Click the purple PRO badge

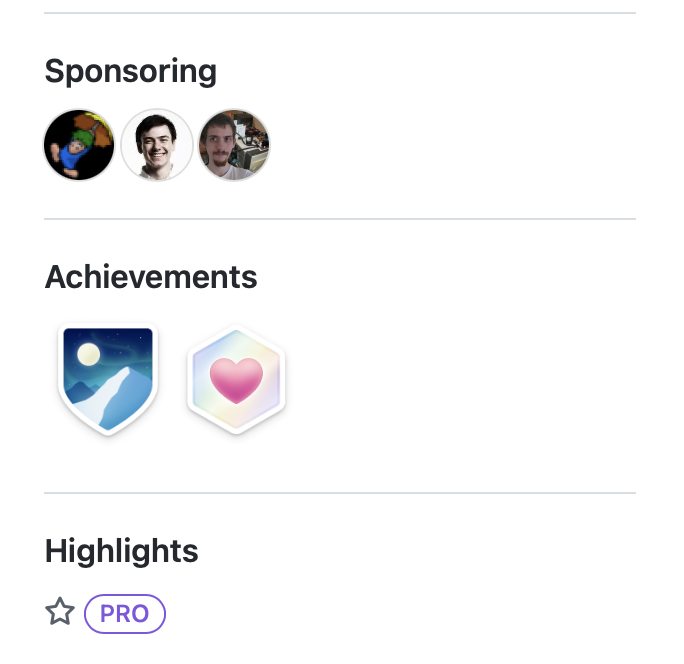click(x=125, y=613)
